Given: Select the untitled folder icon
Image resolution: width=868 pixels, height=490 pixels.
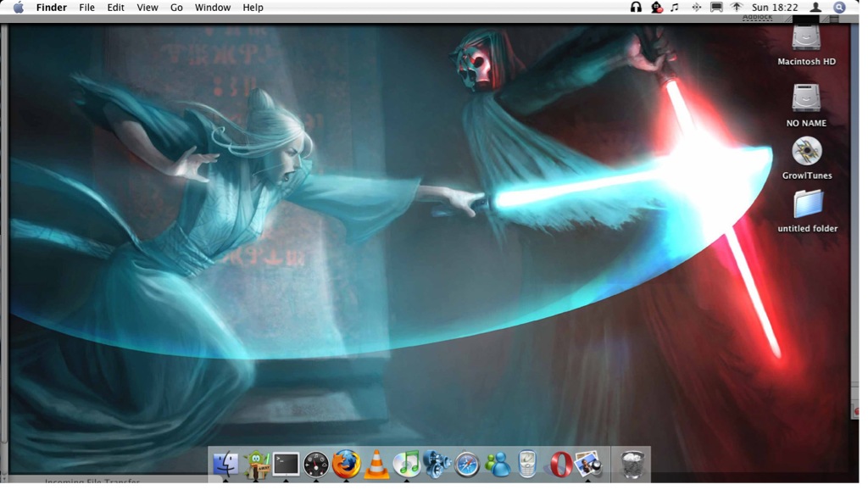Looking at the screenshot, I should coord(808,203).
